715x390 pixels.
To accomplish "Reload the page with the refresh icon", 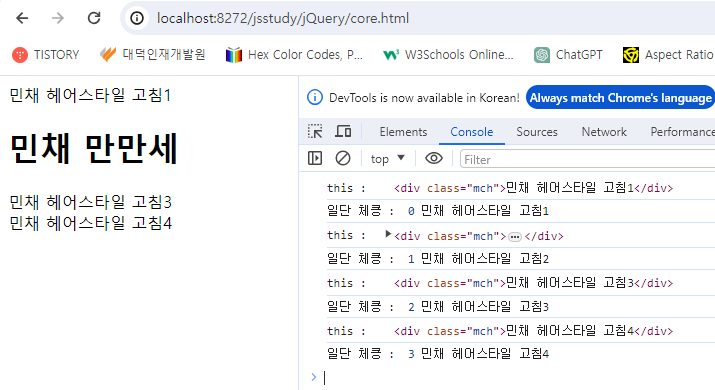I will click(x=94, y=18).
